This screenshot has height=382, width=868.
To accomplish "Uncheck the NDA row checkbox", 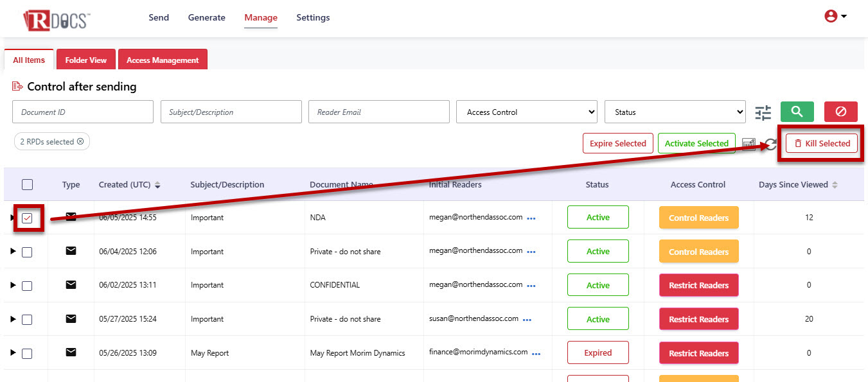I will tap(27, 218).
